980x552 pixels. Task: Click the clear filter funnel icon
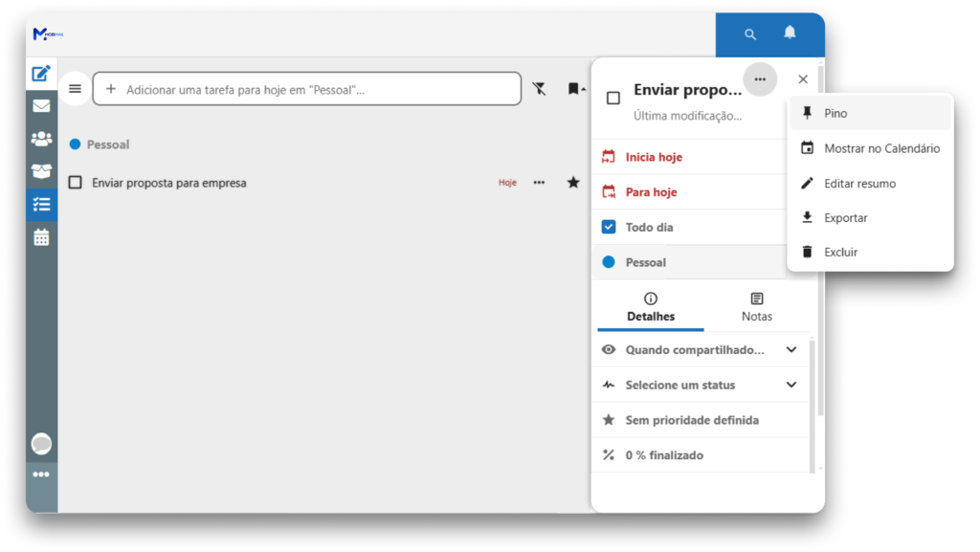[x=540, y=89]
